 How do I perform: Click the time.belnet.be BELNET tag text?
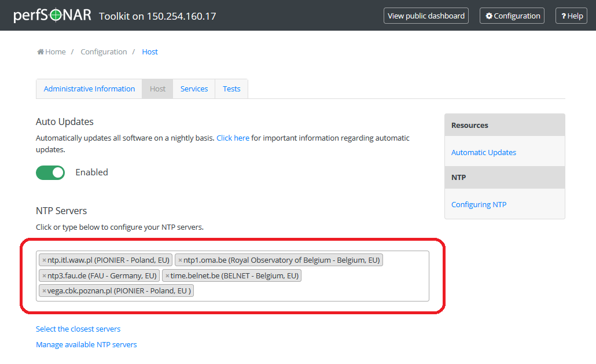coord(234,276)
